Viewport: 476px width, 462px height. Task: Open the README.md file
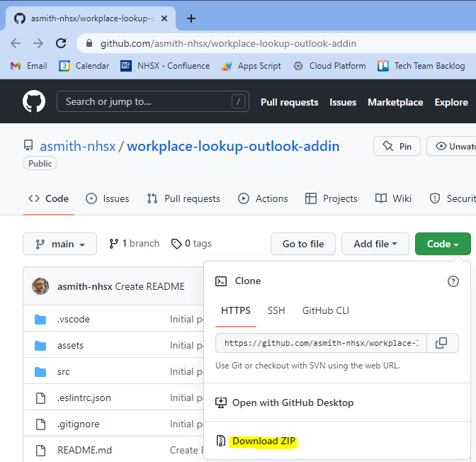click(85, 450)
